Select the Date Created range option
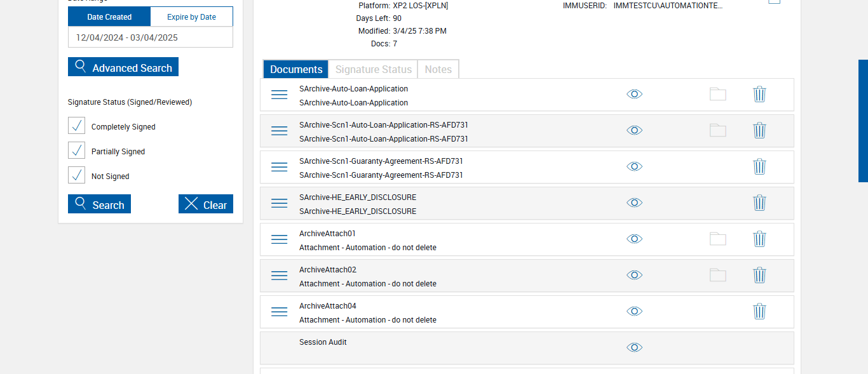The image size is (868, 374). (109, 17)
